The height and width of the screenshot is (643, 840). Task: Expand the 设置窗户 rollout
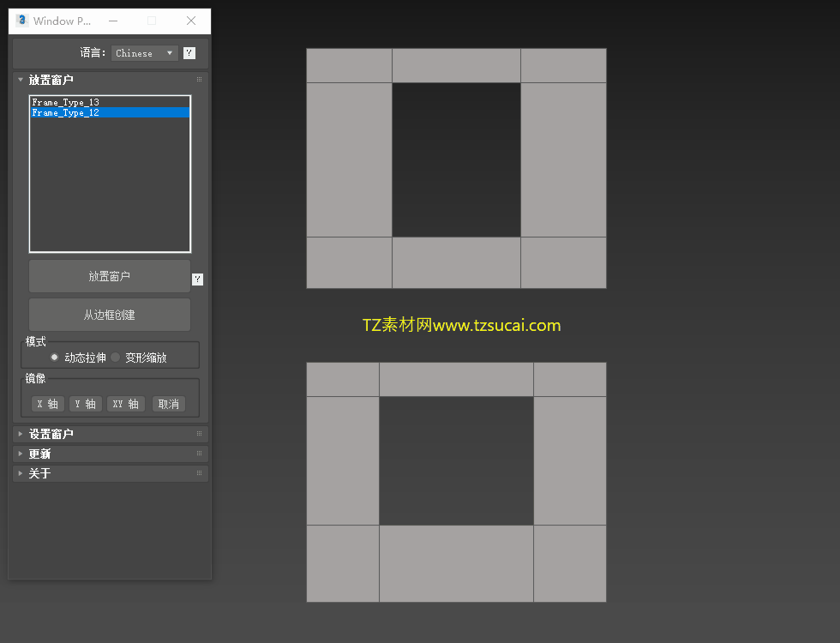(x=21, y=434)
